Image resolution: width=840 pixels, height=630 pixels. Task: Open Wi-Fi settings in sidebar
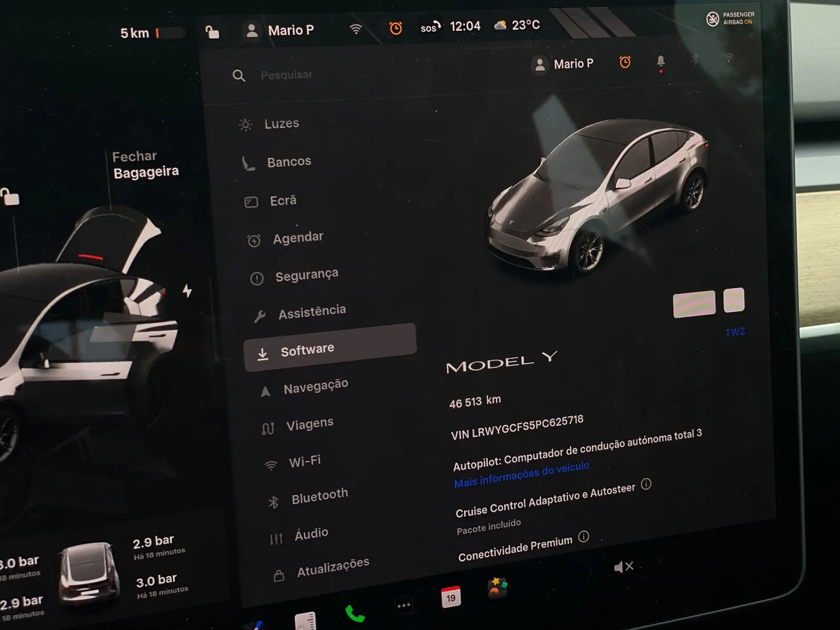click(292, 463)
